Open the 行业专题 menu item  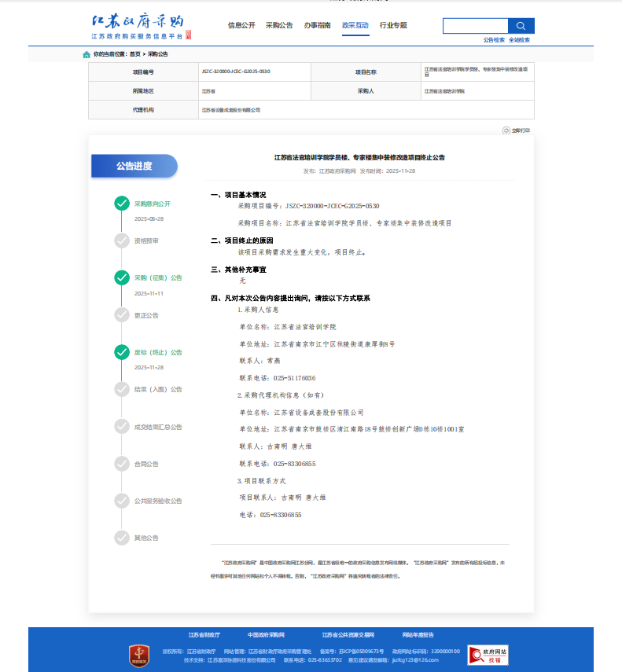393,26
